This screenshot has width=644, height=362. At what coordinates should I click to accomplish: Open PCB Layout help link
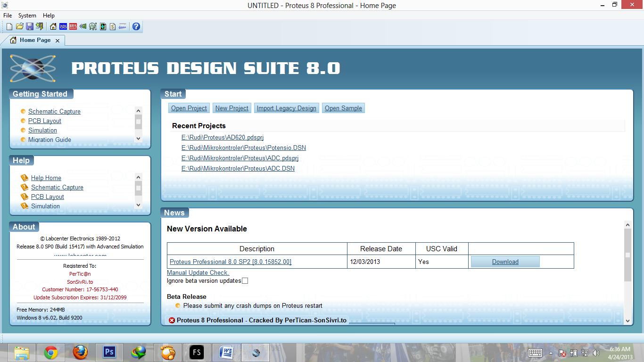(x=48, y=197)
